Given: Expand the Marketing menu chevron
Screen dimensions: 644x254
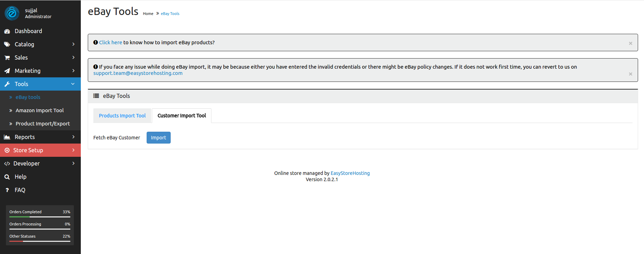Looking at the screenshot, I should [x=73, y=71].
